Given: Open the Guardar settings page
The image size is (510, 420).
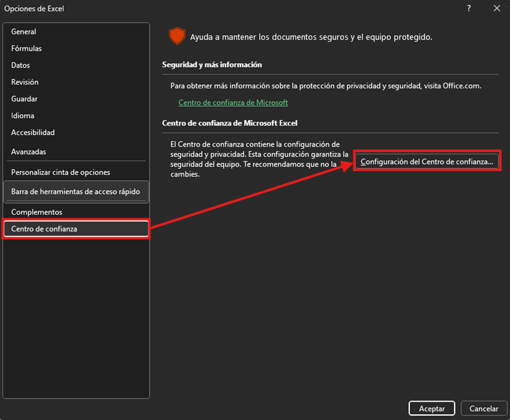Looking at the screenshot, I should click(x=24, y=99).
